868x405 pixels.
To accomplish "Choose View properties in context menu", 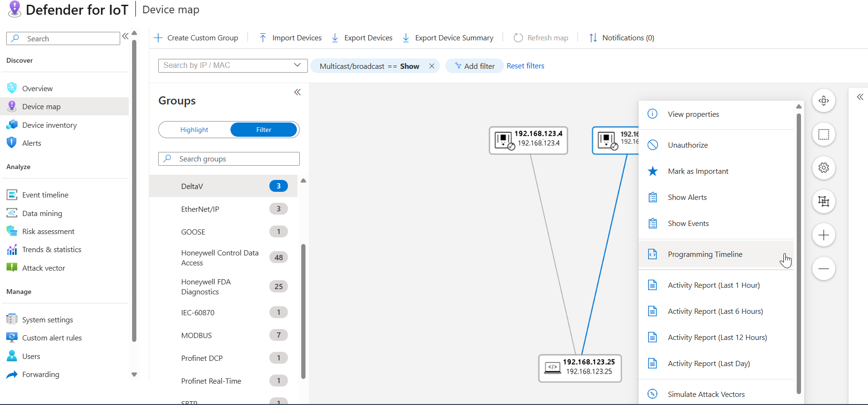I will pyautogui.click(x=716, y=114).
